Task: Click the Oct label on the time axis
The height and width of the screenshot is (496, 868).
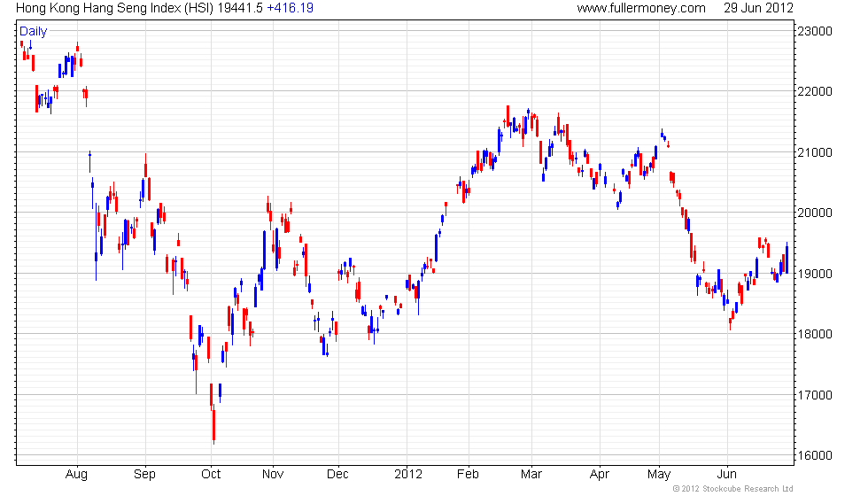Action: 211,475
